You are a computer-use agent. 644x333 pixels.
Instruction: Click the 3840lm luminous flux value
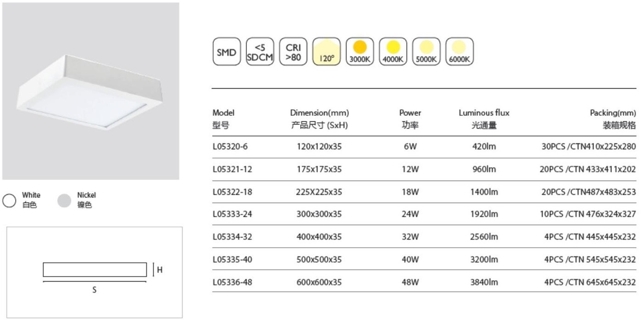[484, 282]
